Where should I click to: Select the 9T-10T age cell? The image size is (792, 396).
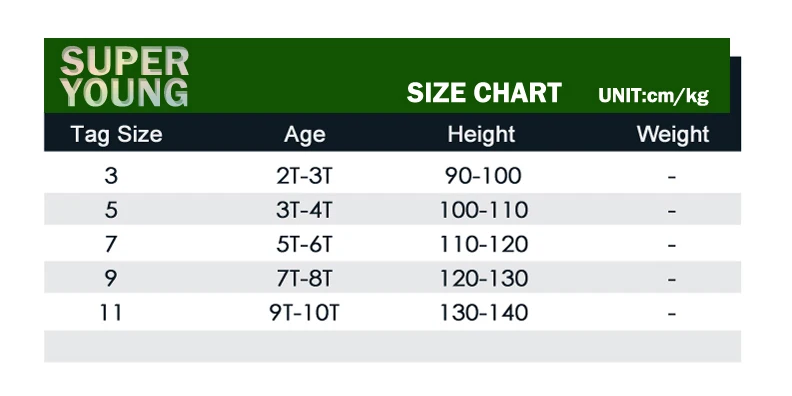click(305, 313)
